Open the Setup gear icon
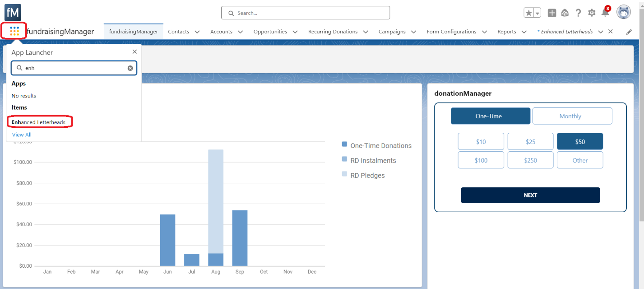The width and height of the screenshot is (644, 289). [x=592, y=13]
